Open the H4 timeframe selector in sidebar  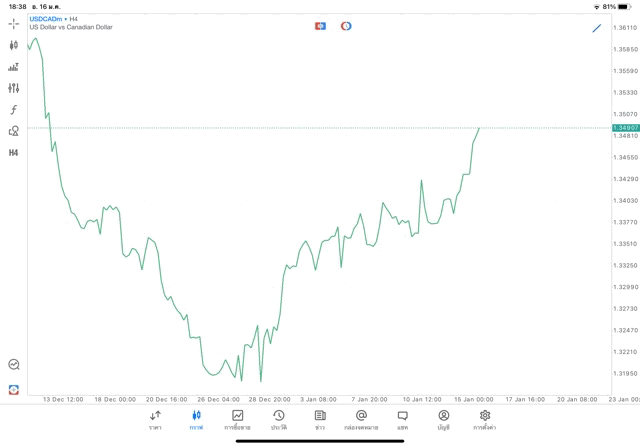pyautogui.click(x=14, y=153)
